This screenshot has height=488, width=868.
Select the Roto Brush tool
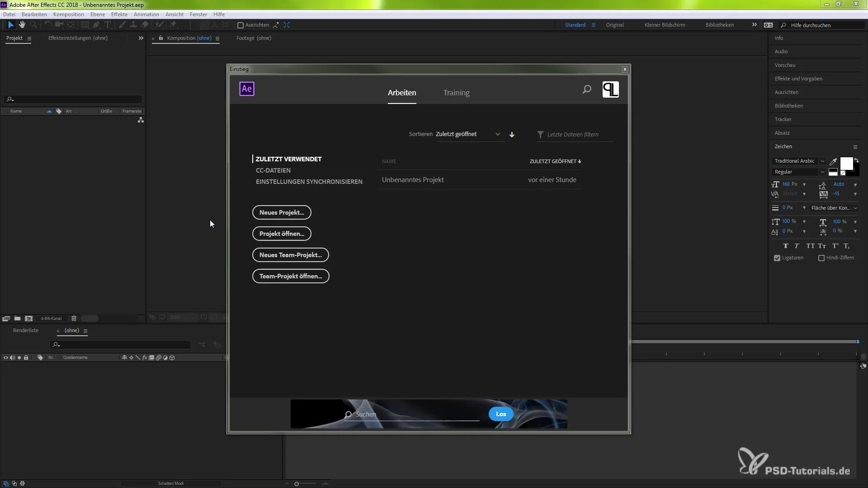[x=159, y=25]
